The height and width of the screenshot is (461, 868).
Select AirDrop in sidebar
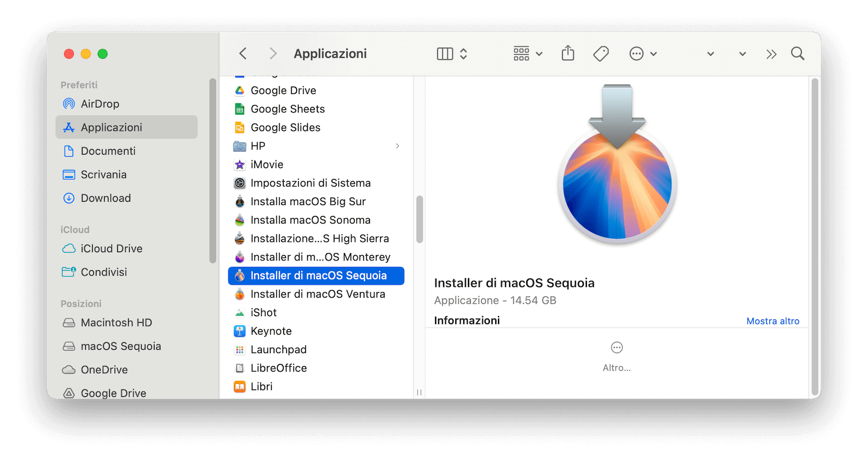[127, 104]
